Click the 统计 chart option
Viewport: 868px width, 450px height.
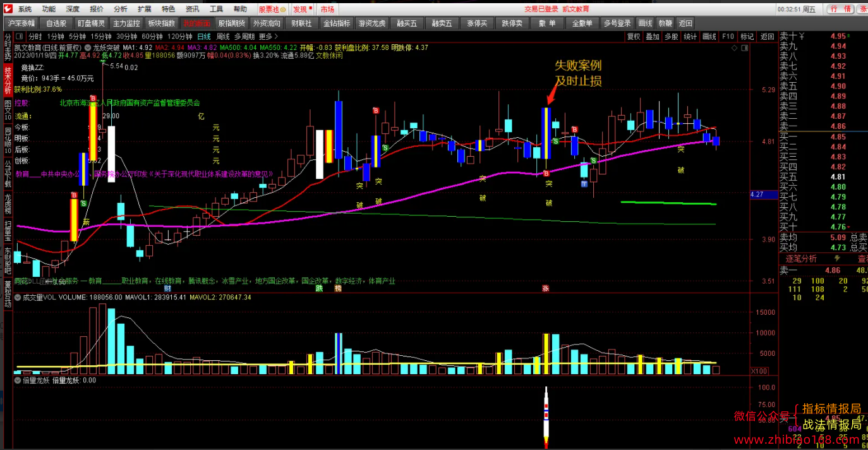tap(690, 37)
